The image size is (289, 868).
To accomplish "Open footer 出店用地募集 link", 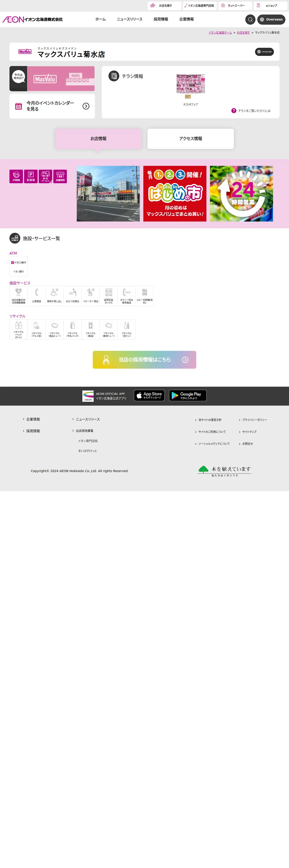I will click(x=84, y=431).
